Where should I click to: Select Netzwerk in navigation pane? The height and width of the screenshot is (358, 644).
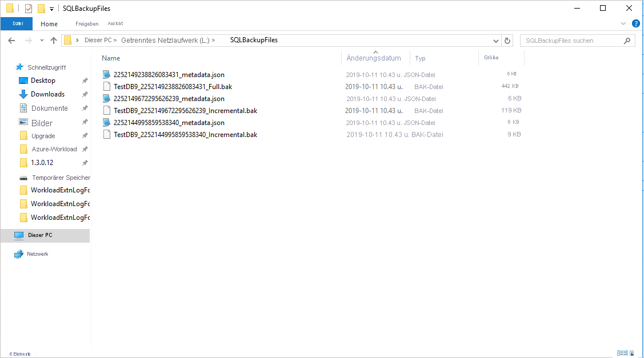37,254
